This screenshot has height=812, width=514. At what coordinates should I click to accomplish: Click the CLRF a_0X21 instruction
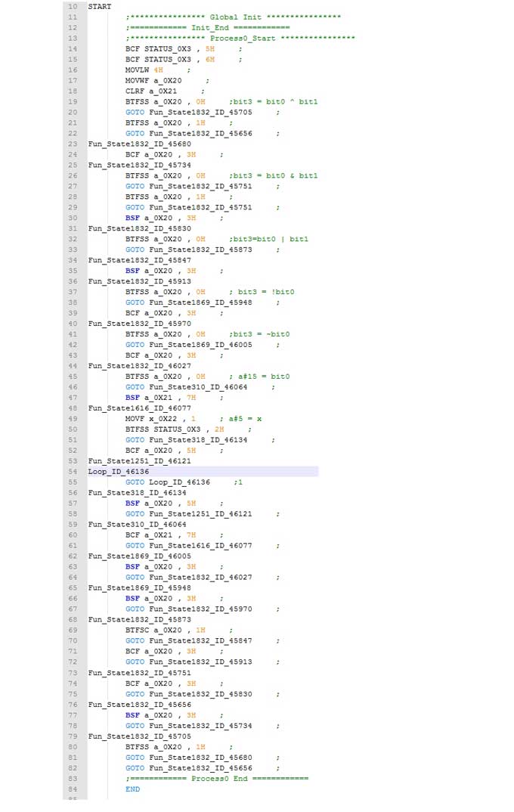click(x=150, y=91)
